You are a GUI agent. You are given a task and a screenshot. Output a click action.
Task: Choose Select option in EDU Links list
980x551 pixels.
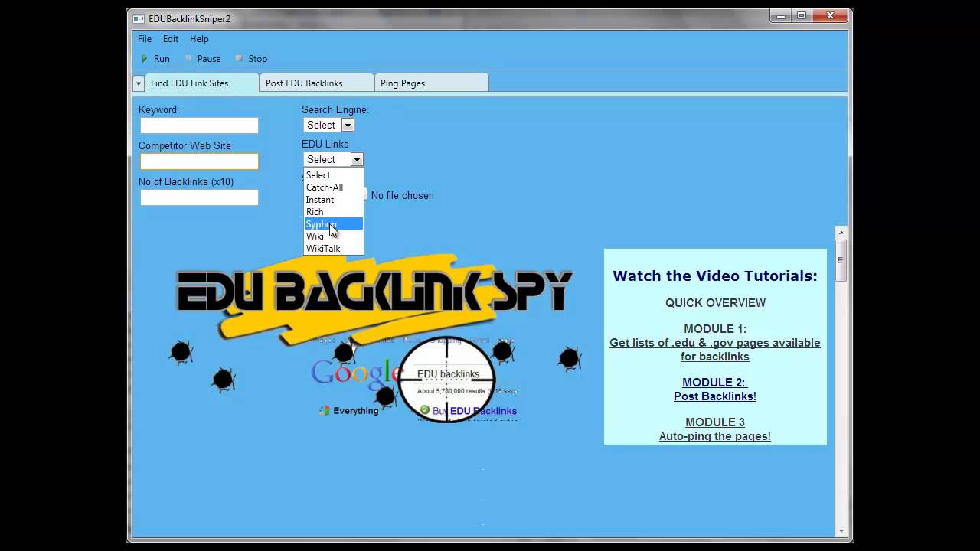334,175
